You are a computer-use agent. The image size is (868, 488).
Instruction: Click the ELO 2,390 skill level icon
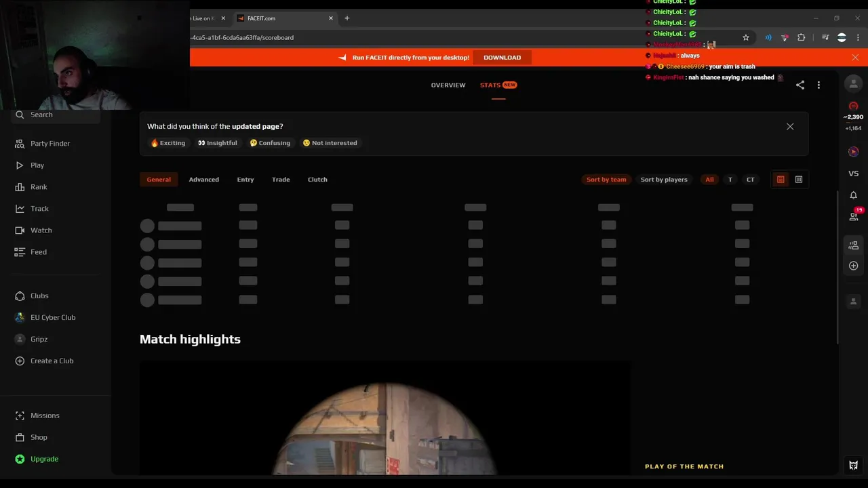(854, 106)
